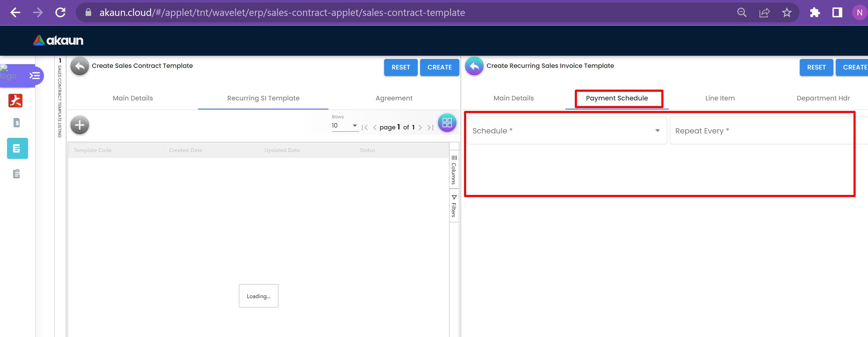Image resolution: width=868 pixels, height=337 pixels.
Task: Click the Repeat Every input field
Action: click(762, 131)
